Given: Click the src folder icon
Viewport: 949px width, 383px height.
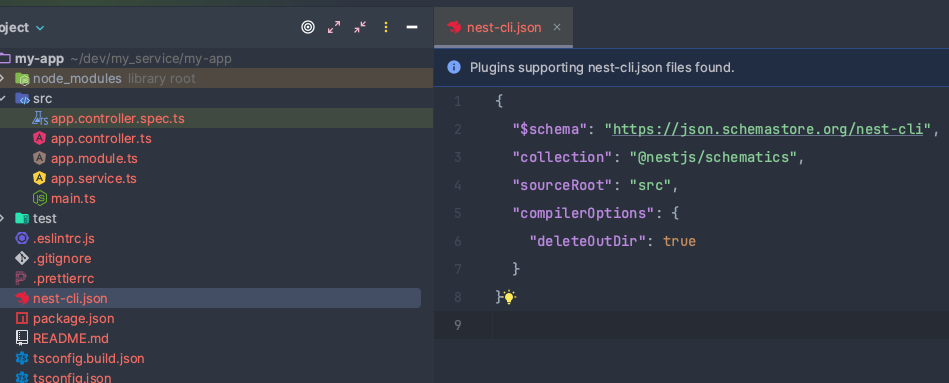Looking at the screenshot, I should click(22, 99).
